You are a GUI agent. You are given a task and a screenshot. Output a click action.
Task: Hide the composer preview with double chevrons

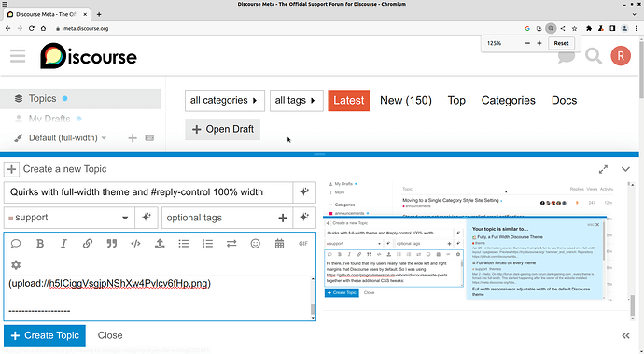(625, 336)
